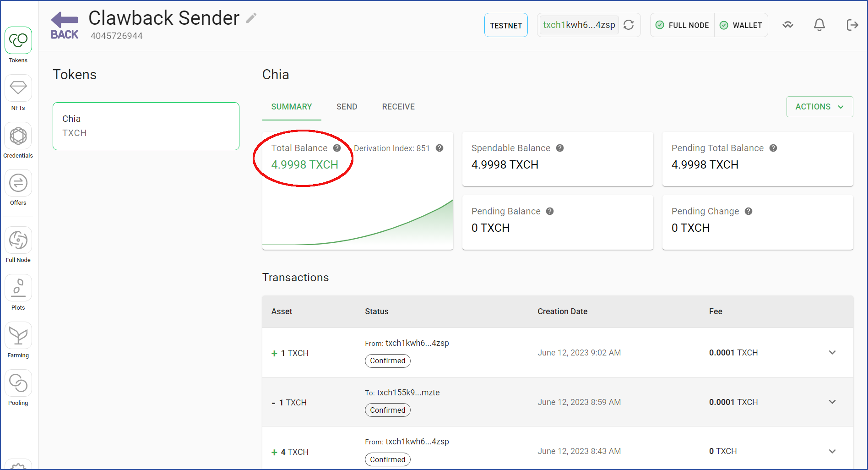Select the Chia TXCH token card
868x470 pixels.
tap(146, 126)
